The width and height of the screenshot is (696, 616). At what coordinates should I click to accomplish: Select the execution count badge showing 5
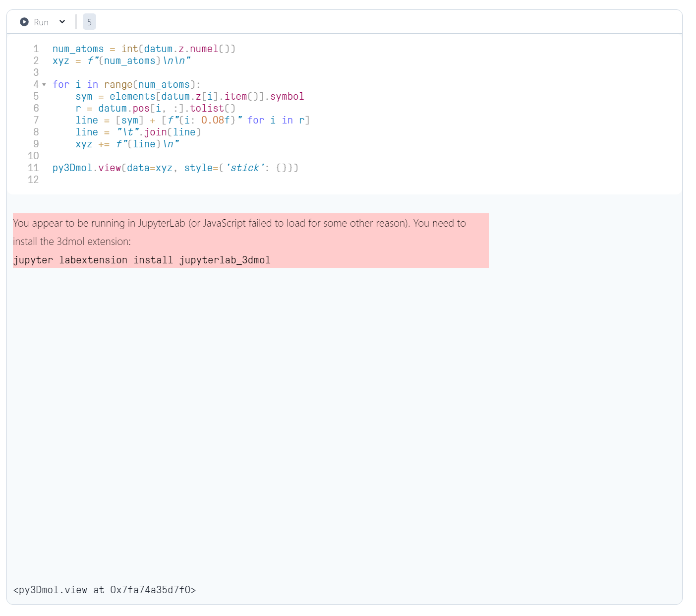[89, 21]
